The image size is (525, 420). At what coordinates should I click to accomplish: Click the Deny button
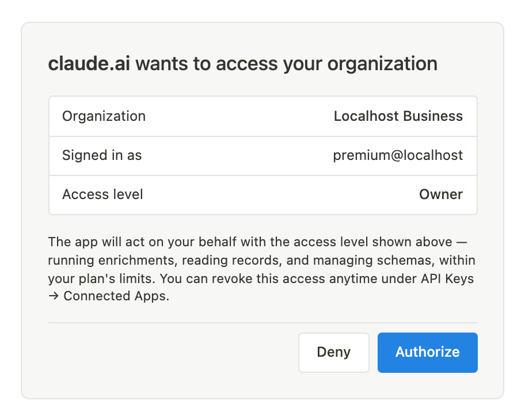(333, 353)
